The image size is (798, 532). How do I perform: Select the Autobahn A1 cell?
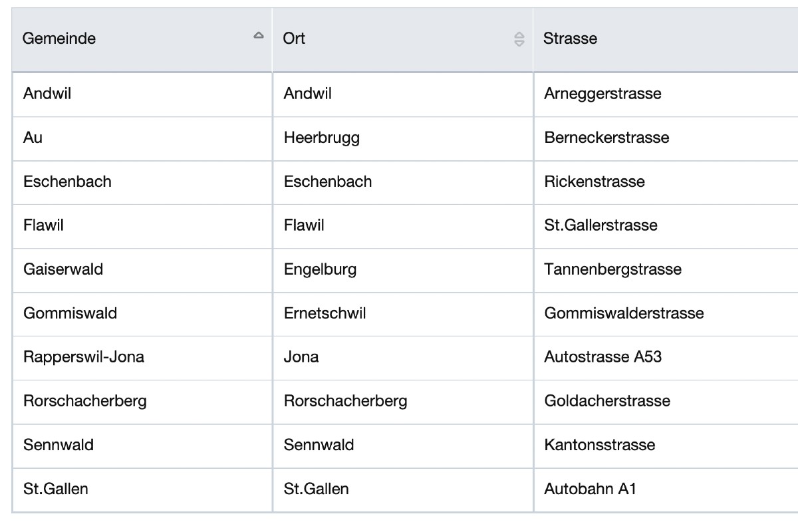tap(590, 489)
